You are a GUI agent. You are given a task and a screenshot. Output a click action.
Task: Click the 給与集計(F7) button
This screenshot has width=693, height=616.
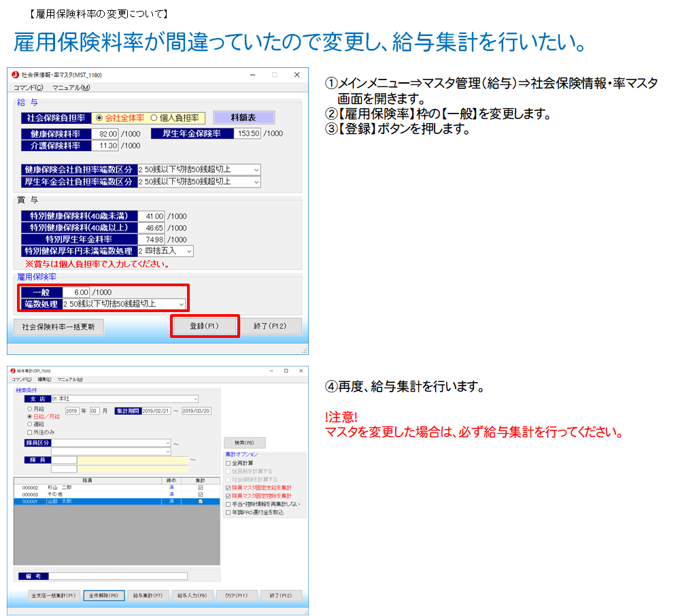(x=147, y=596)
